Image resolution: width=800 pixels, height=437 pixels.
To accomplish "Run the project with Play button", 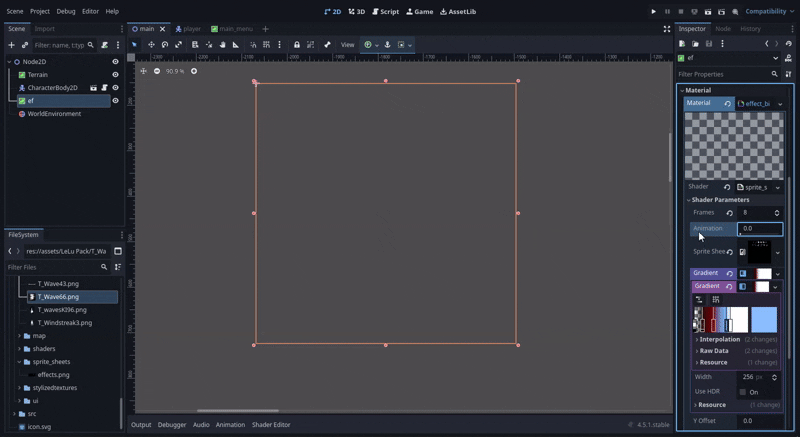I will tap(654, 12).
